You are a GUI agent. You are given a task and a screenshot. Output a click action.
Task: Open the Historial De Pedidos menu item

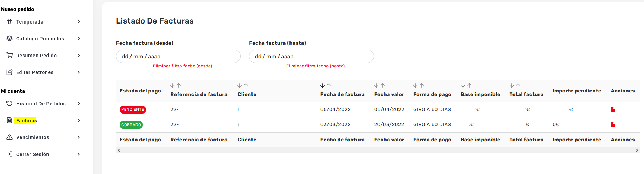pyautogui.click(x=41, y=104)
